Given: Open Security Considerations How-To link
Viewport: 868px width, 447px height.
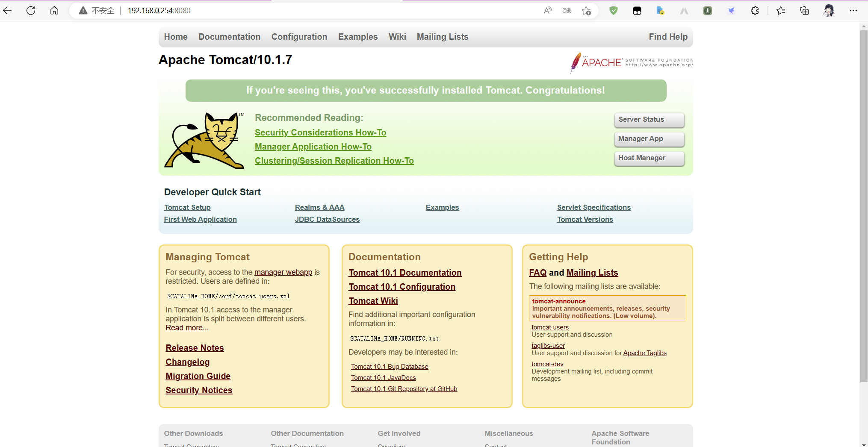Looking at the screenshot, I should point(320,132).
